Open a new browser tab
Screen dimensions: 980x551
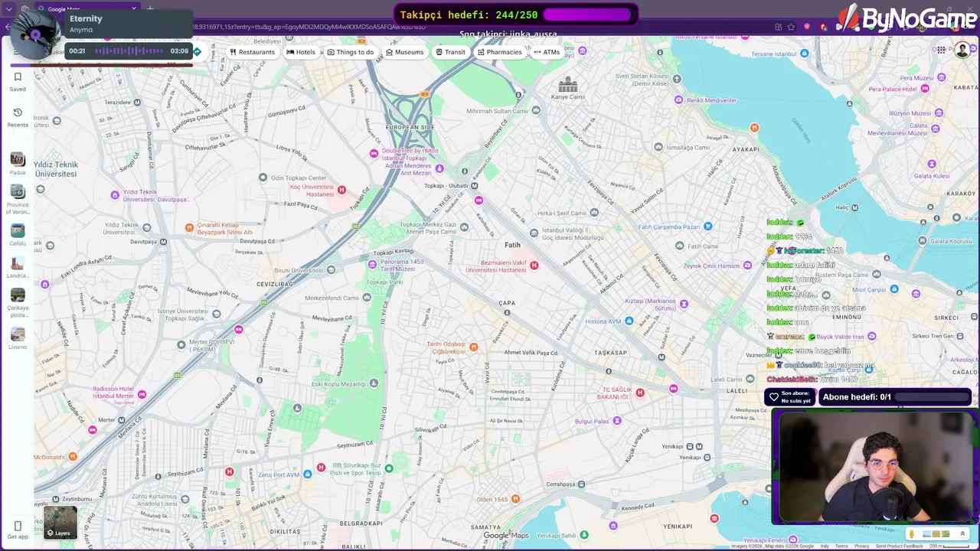pos(150,9)
